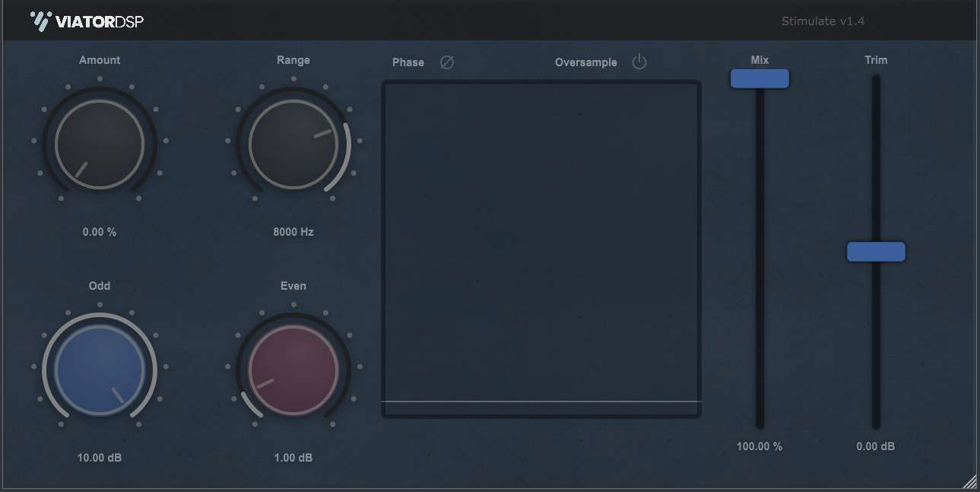This screenshot has width=980, height=492.
Task: Click the Trim value 0.00 dB
Action: pyautogui.click(x=876, y=446)
